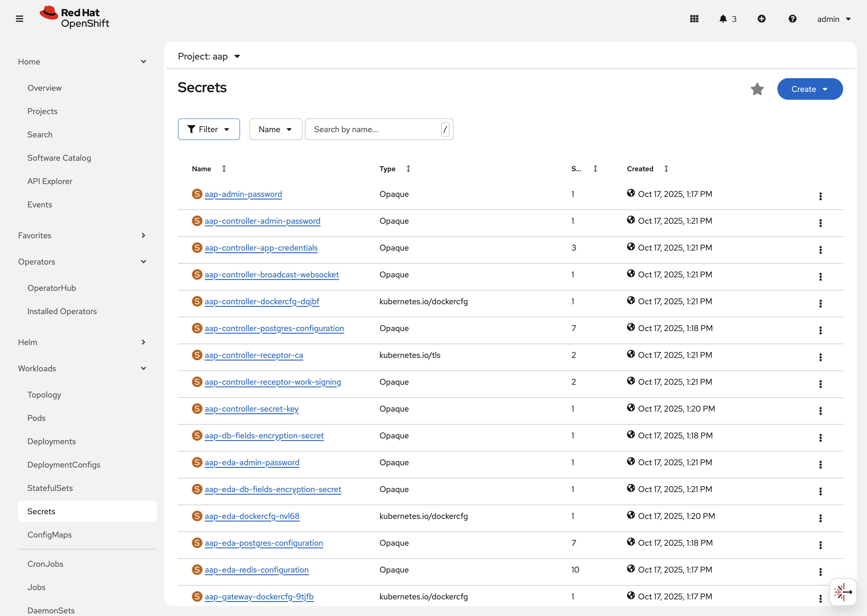Click the notifications bell icon
This screenshot has width=867, height=616.
[x=723, y=19]
